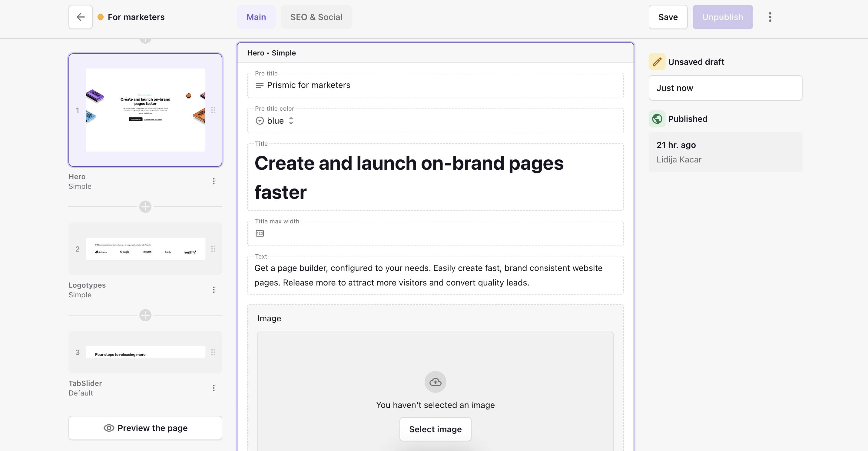Open the page options three-dot menu
This screenshot has height=451, width=868.
click(x=770, y=17)
